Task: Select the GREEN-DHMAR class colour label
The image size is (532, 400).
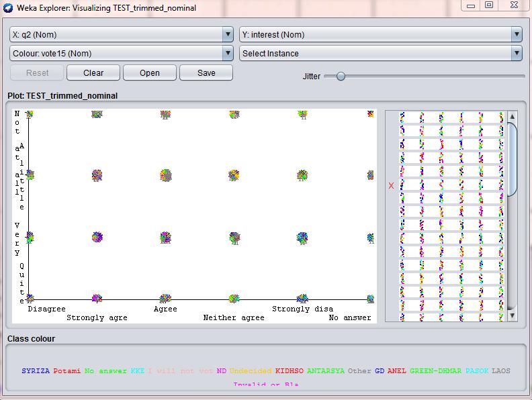Action: [436, 371]
